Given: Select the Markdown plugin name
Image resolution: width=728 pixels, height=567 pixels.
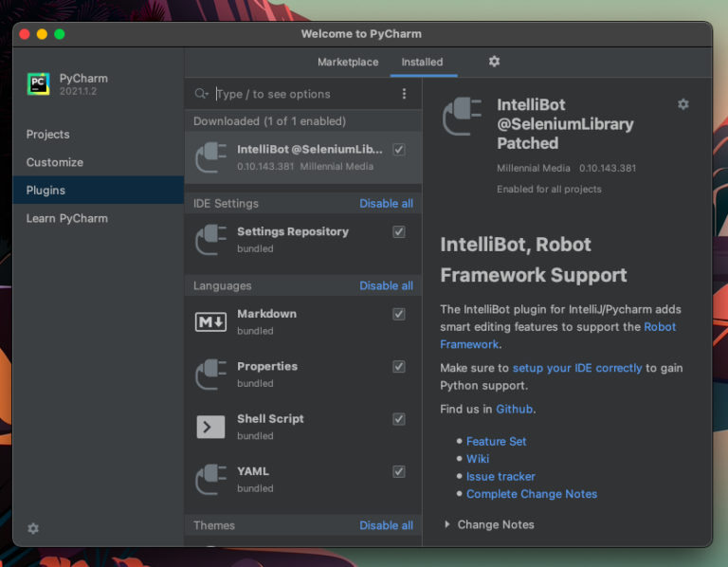Looking at the screenshot, I should [x=266, y=314].
